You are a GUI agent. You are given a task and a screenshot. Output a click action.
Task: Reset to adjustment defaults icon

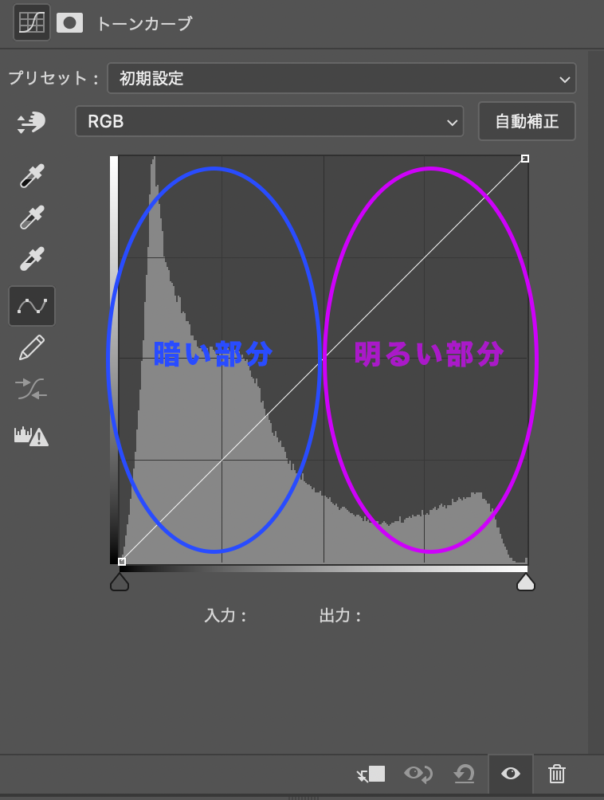click(464, 773)
